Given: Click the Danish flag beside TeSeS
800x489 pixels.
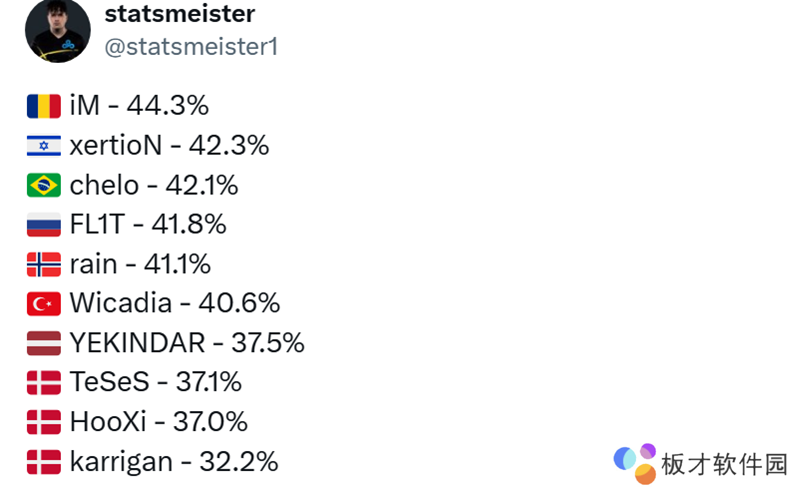Looking at the screenshot, I should 44,383.
